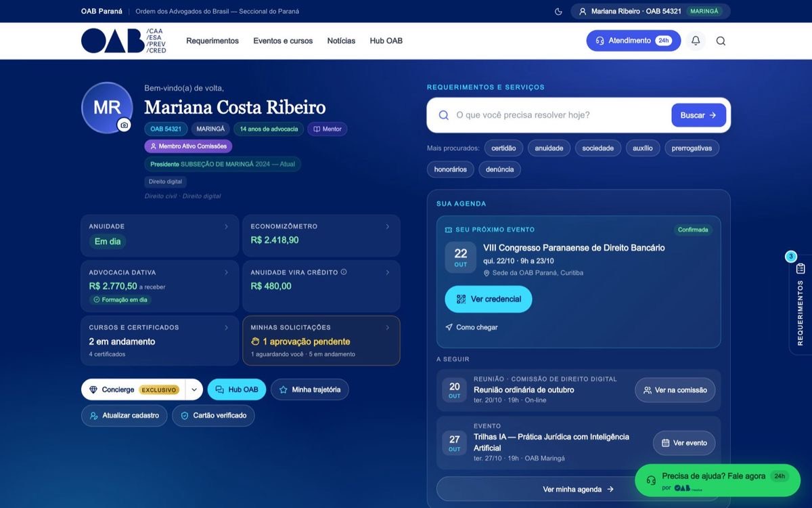Click the Em dia status pill
Screen dimensions: 812x508
[x=108, y=241]
